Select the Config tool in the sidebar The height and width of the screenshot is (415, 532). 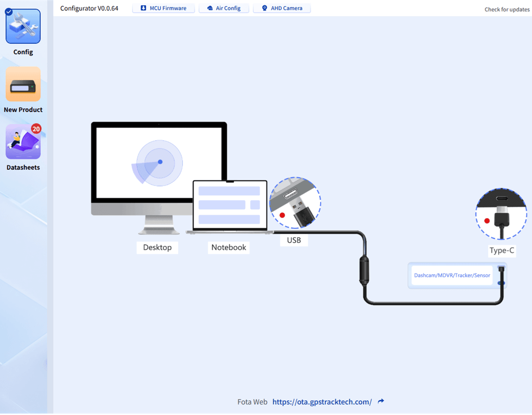pos(23,26)
